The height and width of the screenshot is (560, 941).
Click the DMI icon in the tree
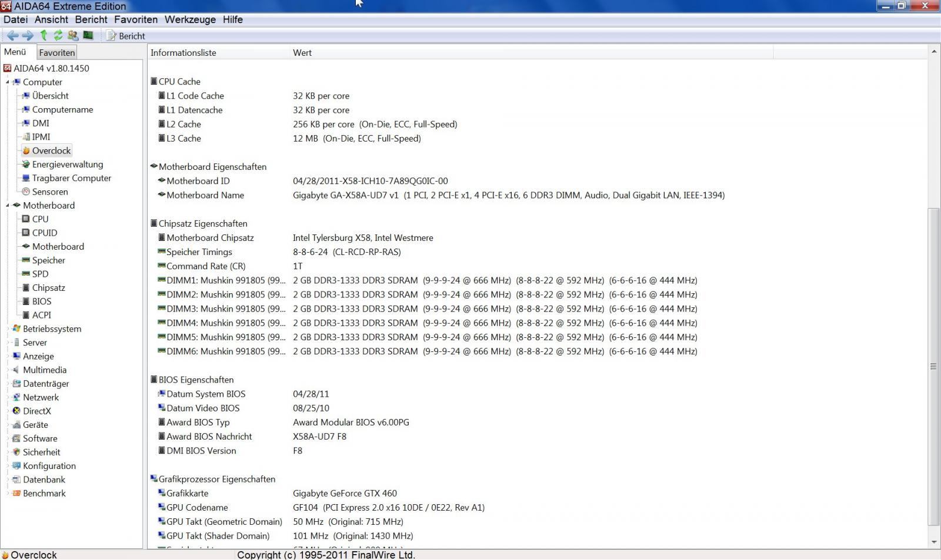point(26,123)
